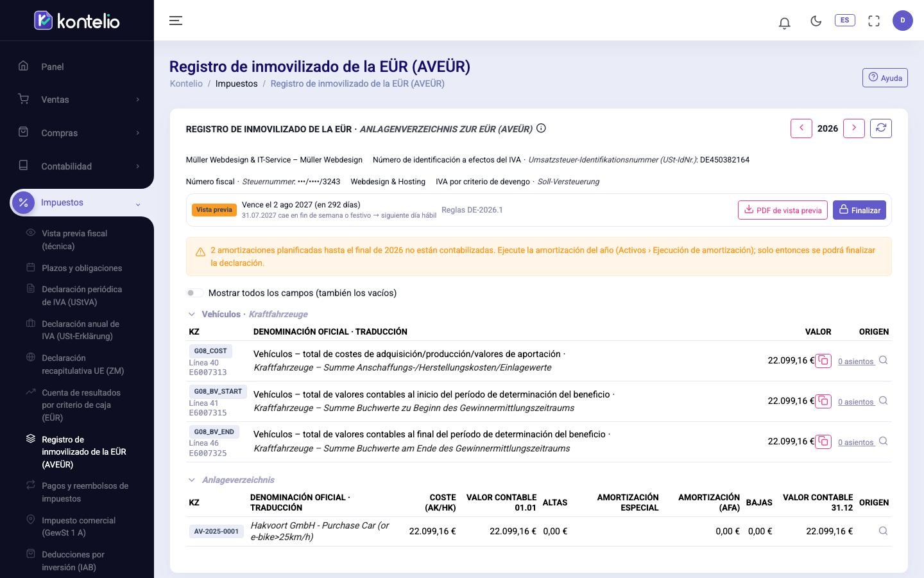Open 0 asientos link for G08_BV_START
924x578 pixels.
pyautogui.click(x=856, y=402)
